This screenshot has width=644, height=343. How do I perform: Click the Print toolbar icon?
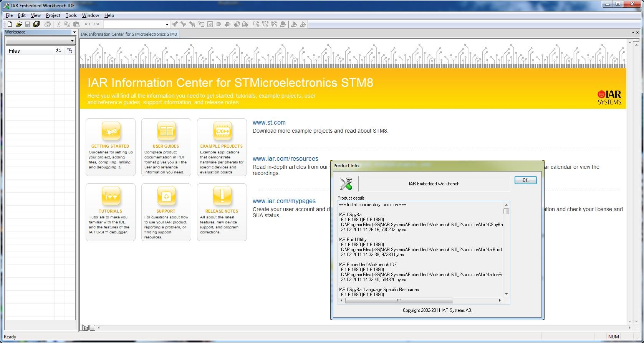48,24
